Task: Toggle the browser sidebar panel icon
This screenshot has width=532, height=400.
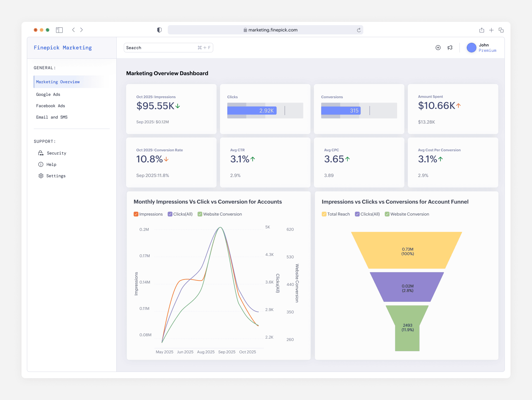Action: tap(59, 30)
